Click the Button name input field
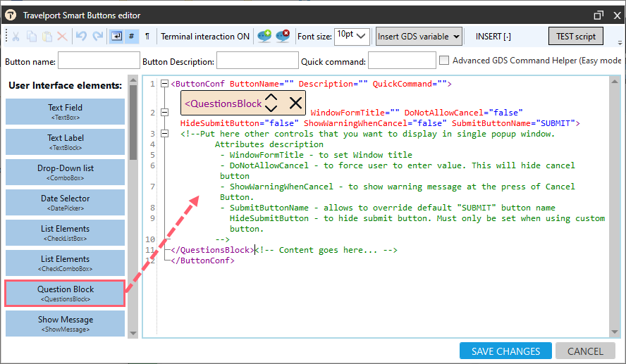Viewport: 626px width, 364px height. coord(98,61)
